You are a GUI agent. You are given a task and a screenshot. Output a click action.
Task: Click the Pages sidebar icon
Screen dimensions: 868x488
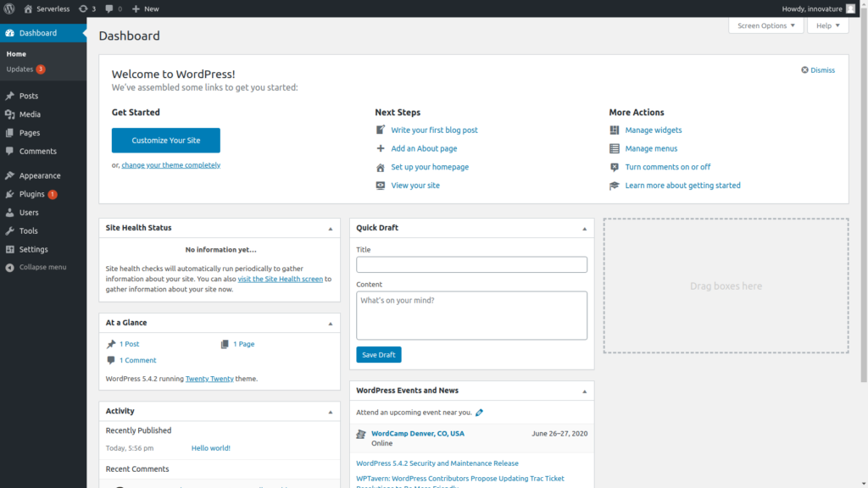click(x=10, y=133)
